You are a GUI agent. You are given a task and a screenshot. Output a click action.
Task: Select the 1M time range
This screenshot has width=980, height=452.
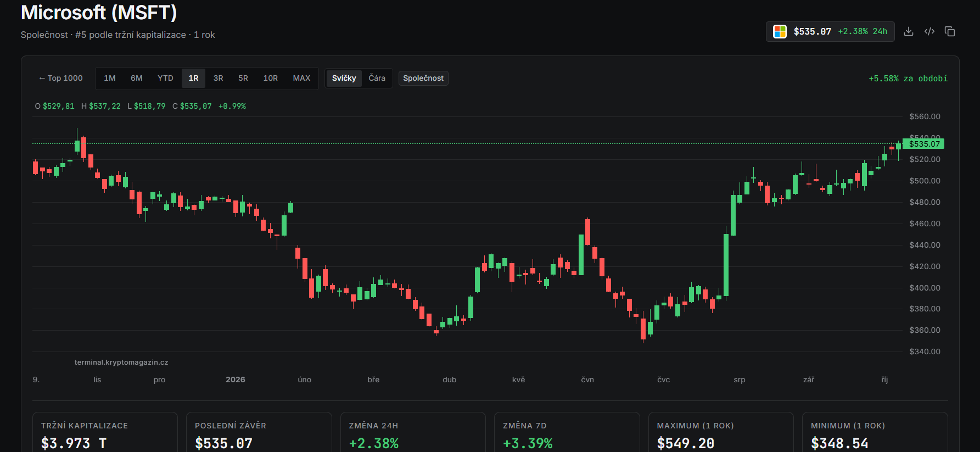coord(110,78)
